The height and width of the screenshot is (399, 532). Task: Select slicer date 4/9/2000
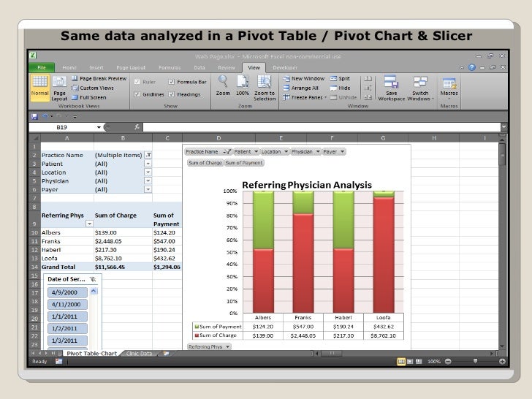[67, 292]
